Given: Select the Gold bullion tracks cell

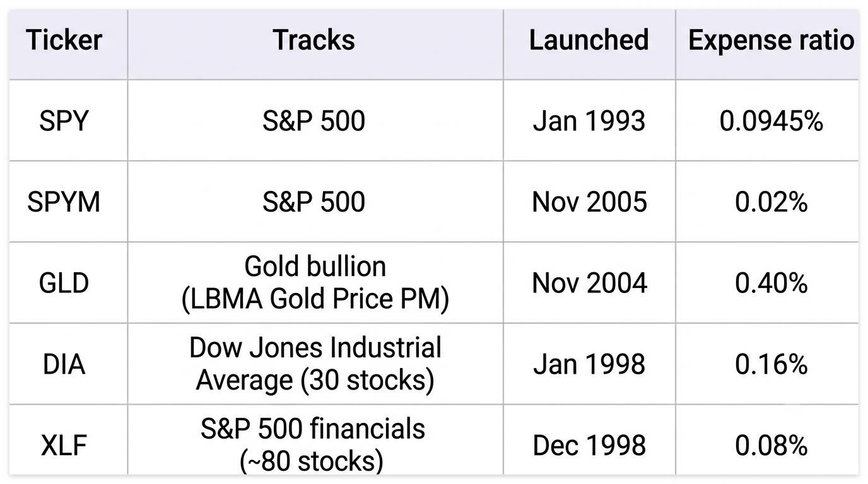Looking at the screenshot, I should (315, 283).
